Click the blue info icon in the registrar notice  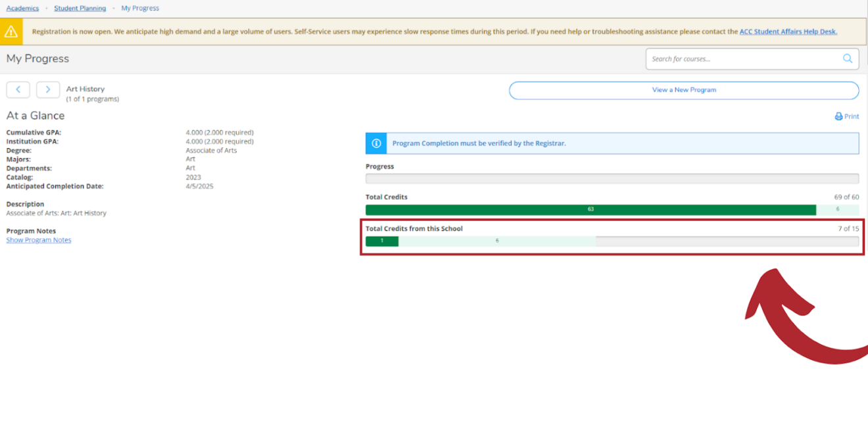377,143
